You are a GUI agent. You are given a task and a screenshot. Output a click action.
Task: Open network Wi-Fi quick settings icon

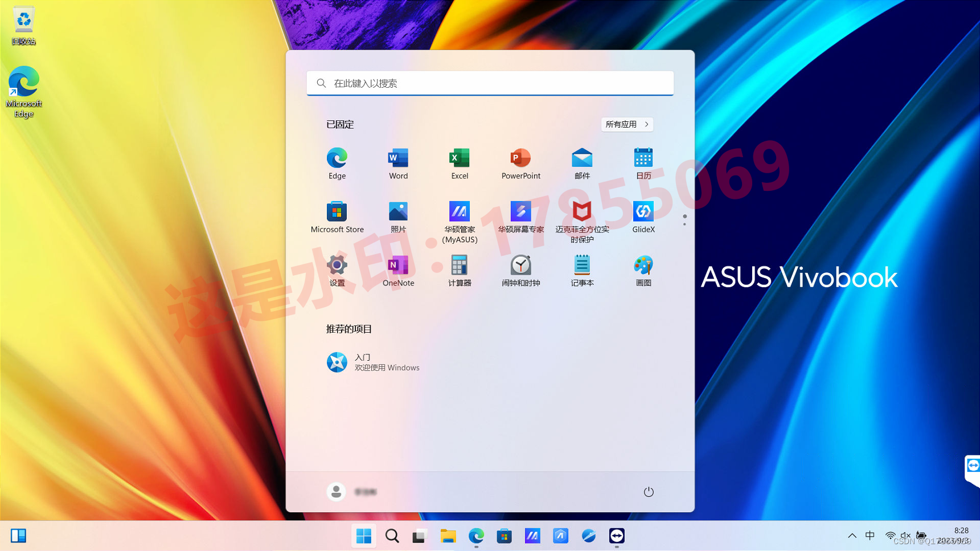point(890,536)
